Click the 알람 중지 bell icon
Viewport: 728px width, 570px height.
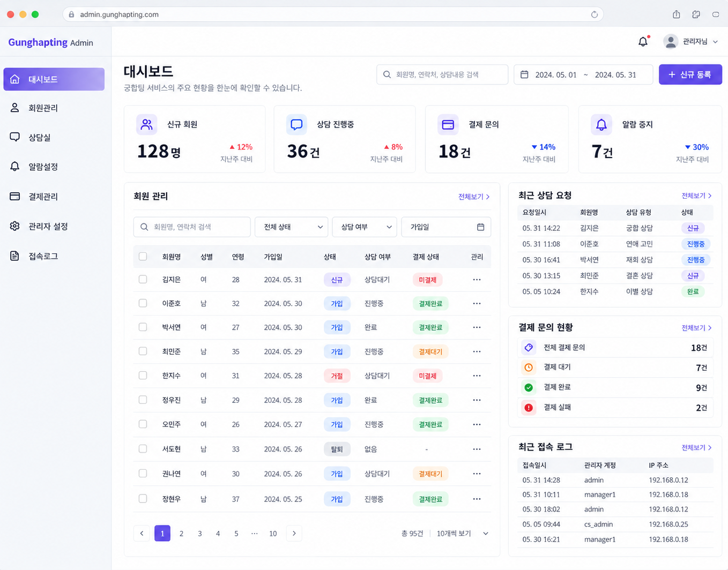pos(601,125)
